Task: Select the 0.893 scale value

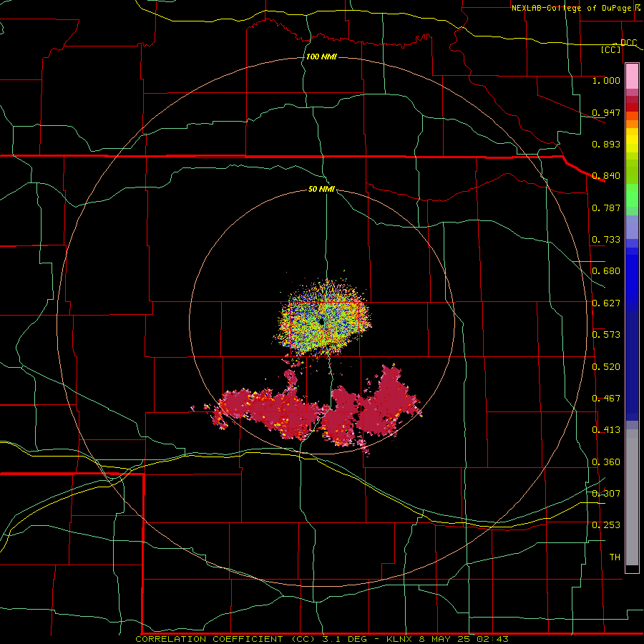Action: pos(606,144)
